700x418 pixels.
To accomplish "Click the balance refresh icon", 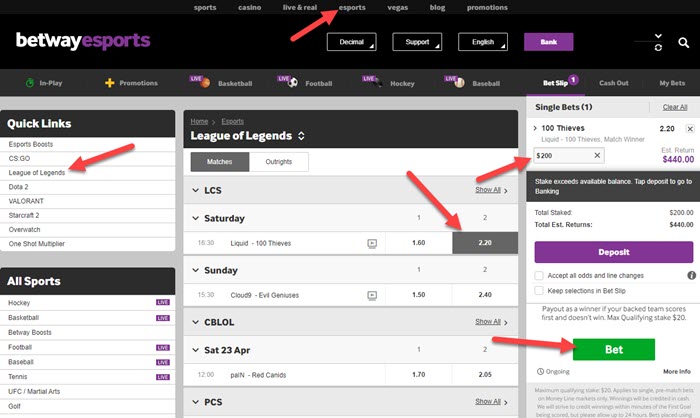I will 658,47.
